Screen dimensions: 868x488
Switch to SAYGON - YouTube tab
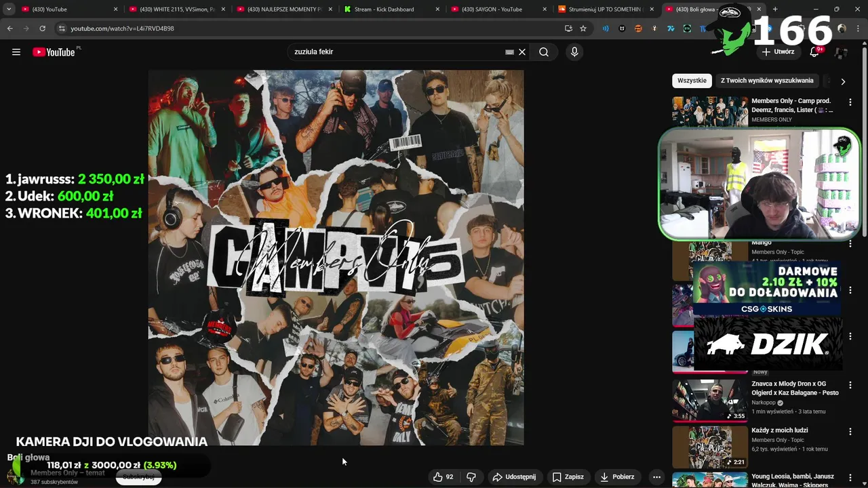click(500, 9)
